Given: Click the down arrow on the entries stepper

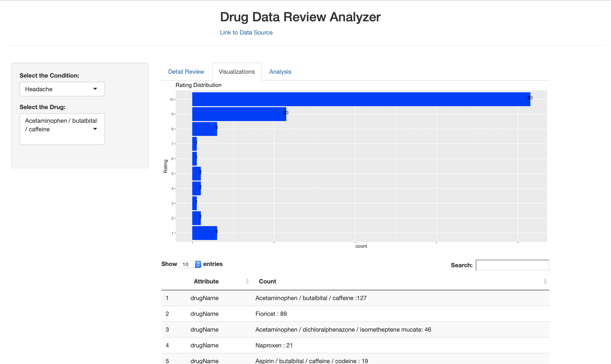Looking at the screenshot, I should click(x=198, y=266).
